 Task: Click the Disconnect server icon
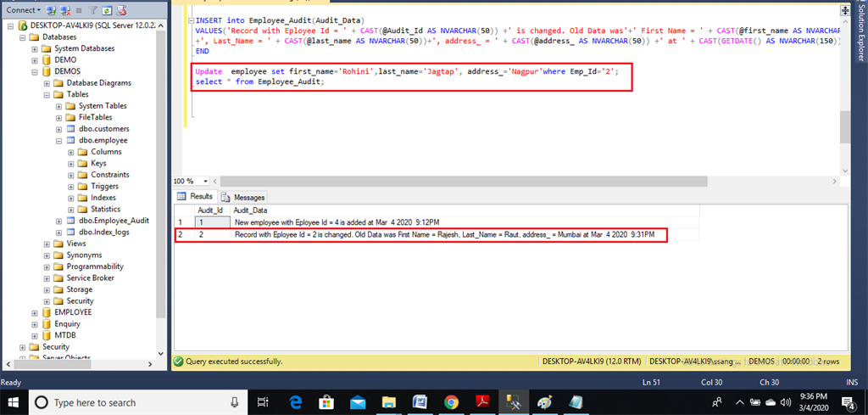64,10
